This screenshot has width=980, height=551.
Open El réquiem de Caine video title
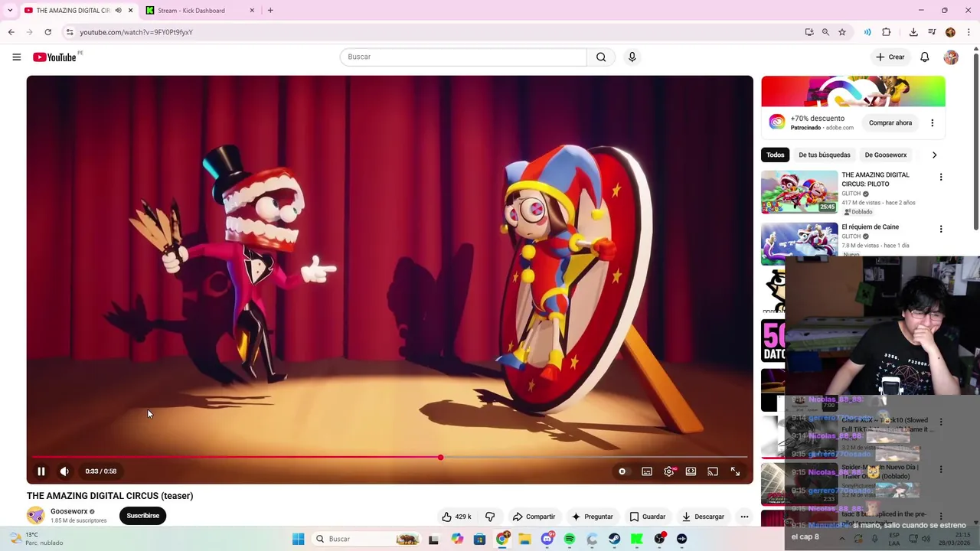(870, 227)
